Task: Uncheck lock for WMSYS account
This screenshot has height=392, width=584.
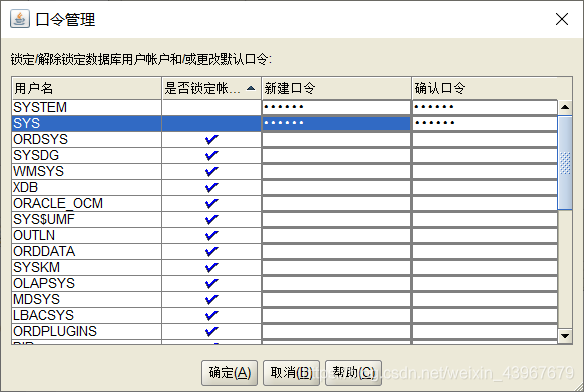Action: tap(212, 171)
